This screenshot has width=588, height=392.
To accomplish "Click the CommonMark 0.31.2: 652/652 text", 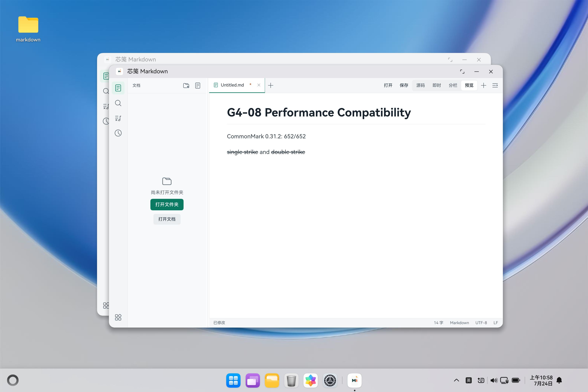I will click(x=266, y=136).
